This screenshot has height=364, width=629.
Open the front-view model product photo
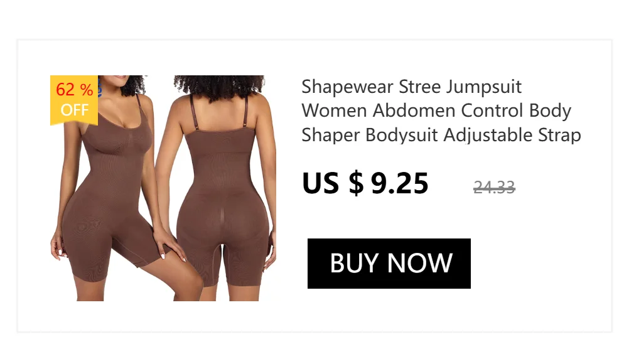(109, 188)
